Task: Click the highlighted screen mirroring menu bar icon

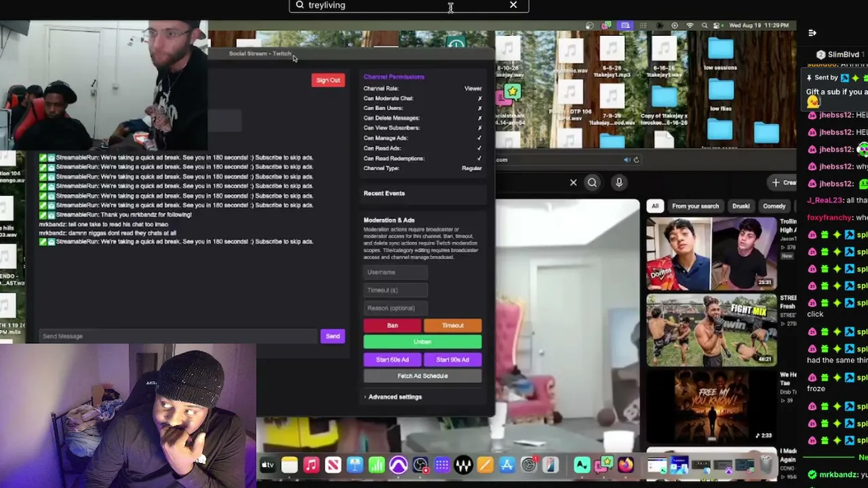Action: [x=625, y=26]
